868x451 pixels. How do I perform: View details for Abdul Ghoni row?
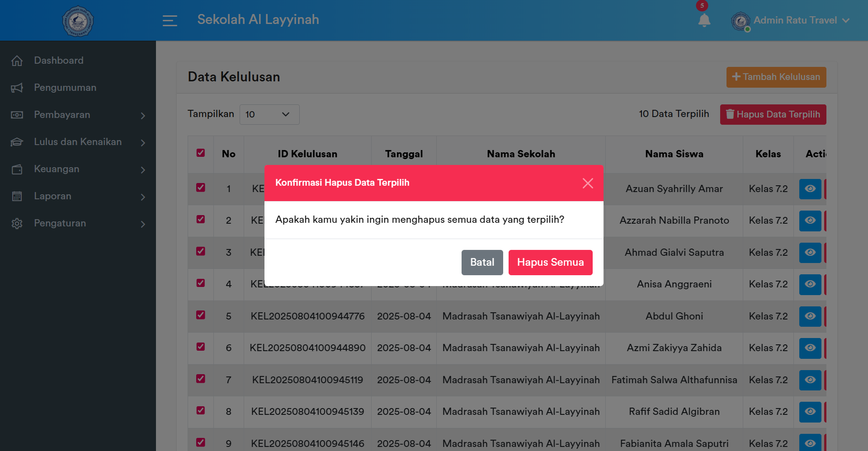coord(810,316)
